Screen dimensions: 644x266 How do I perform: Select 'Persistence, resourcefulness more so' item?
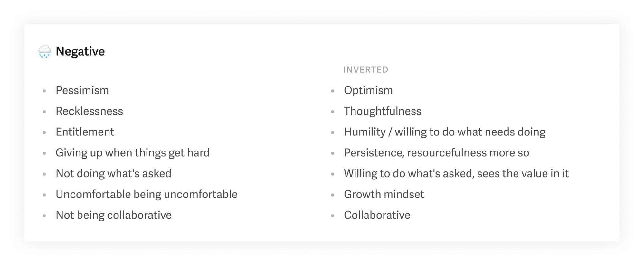[436, 153]
